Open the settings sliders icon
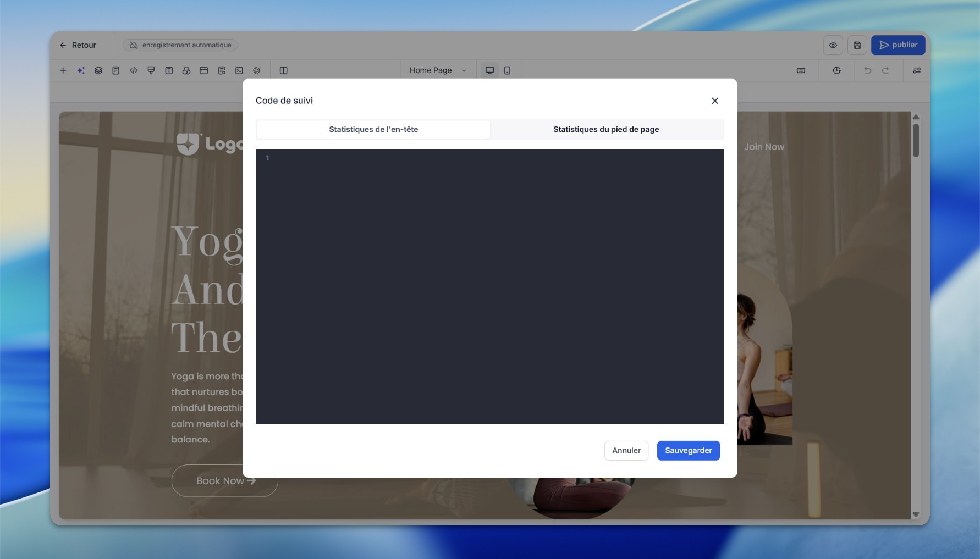Screen dimensions: 980x559 click(x=917, y=70)
